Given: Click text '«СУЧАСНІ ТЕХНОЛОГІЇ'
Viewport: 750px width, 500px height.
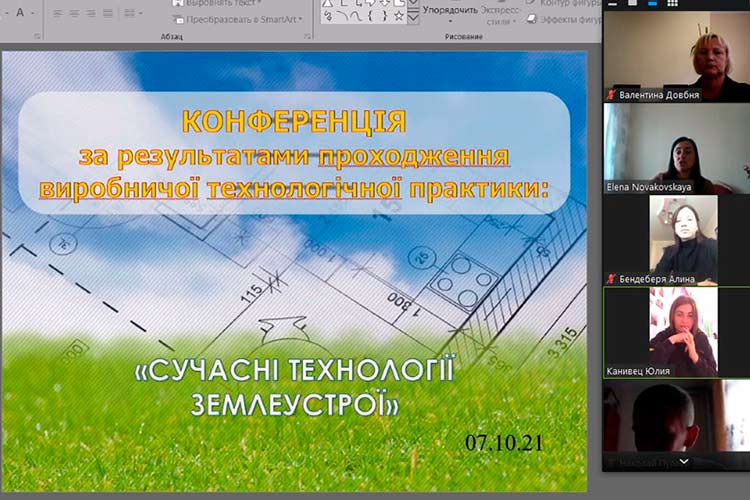Looking at the screenshot, I should pos(294,371).
